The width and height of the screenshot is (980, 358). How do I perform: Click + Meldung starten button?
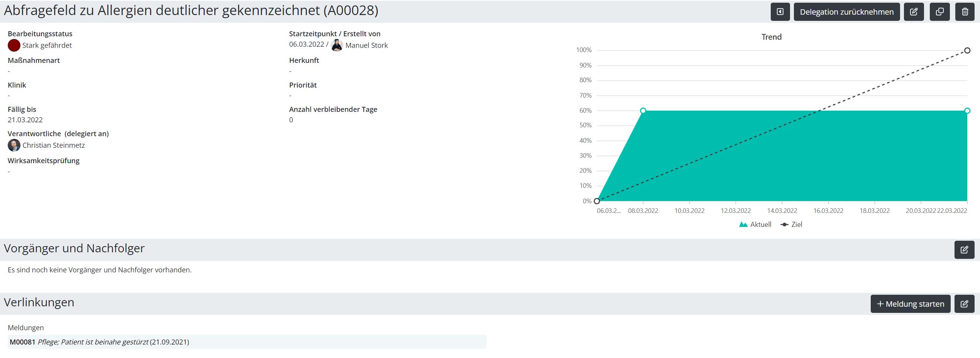(x=910, y=304)
